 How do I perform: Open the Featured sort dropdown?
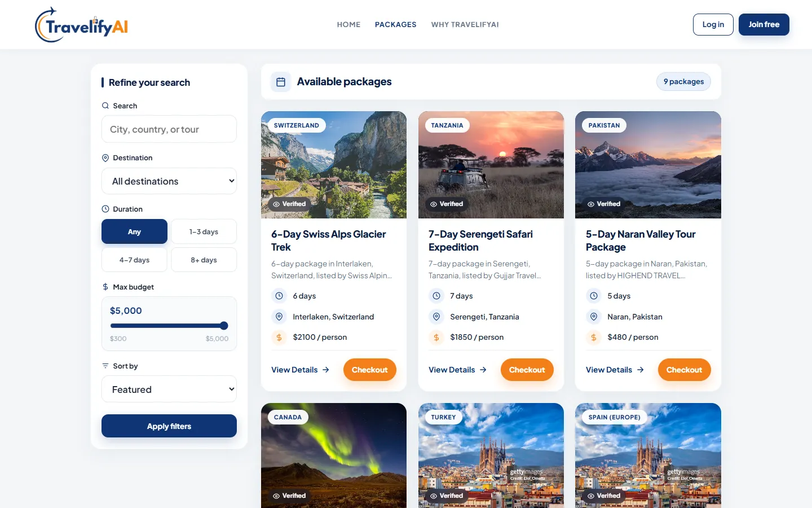[x=169, y=389]
